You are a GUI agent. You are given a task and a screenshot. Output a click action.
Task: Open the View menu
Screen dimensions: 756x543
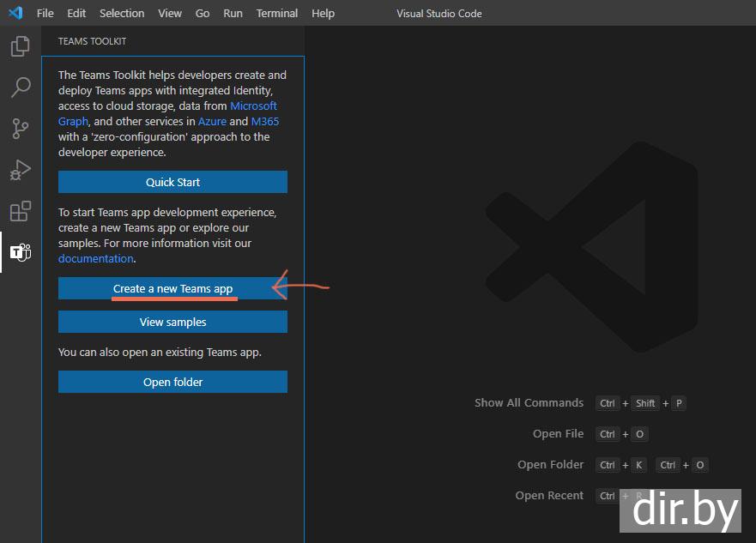(x=170, y=13)
